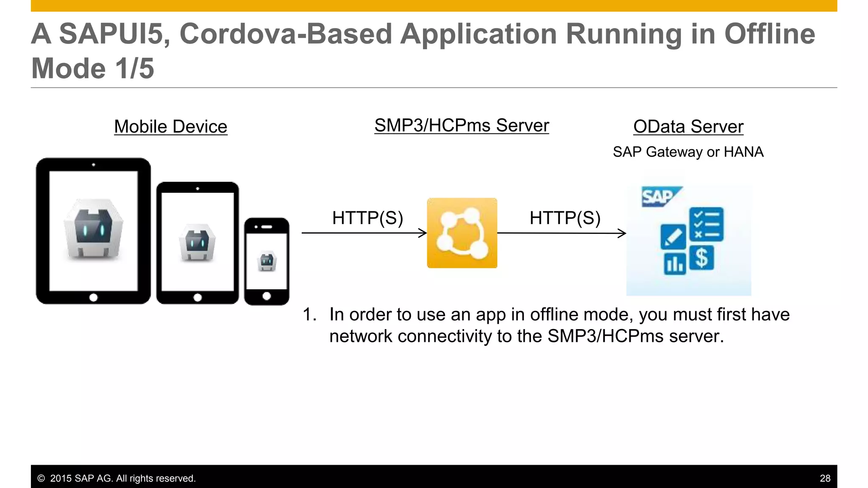Click the page number 28
The height and width of the screenshot is (488, 868).
click(x=825, y=478)
